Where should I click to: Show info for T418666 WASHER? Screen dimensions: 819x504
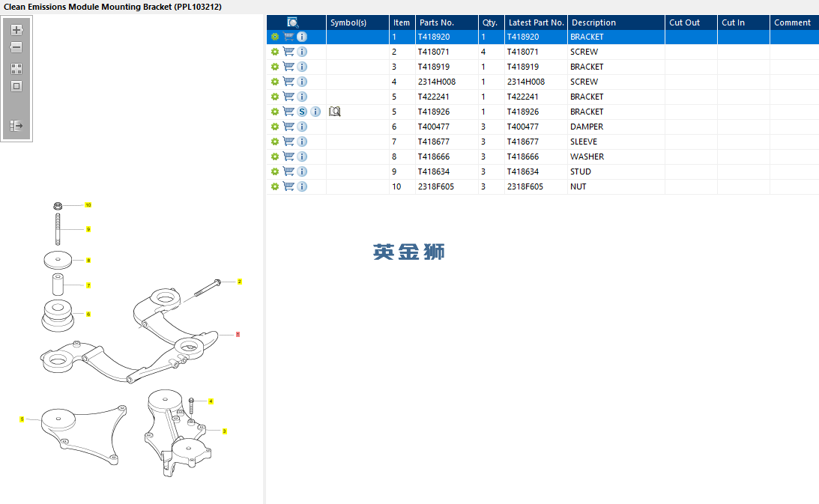[302, 157]
